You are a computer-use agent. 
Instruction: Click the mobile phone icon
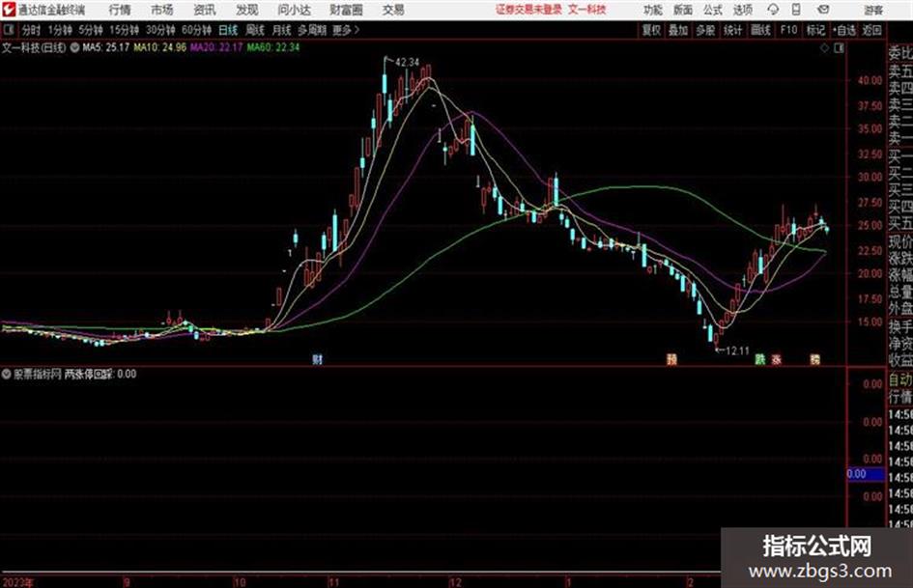(x=796, y=10)
